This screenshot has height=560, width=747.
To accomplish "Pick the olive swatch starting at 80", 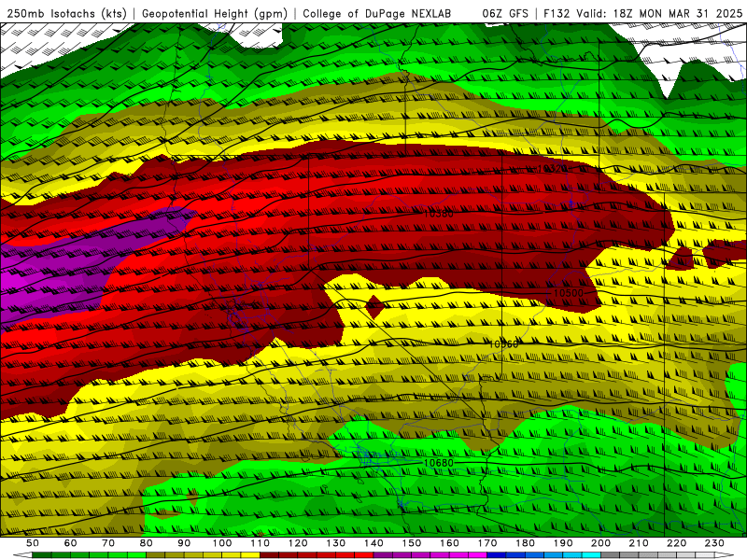I will click(156, 555).
